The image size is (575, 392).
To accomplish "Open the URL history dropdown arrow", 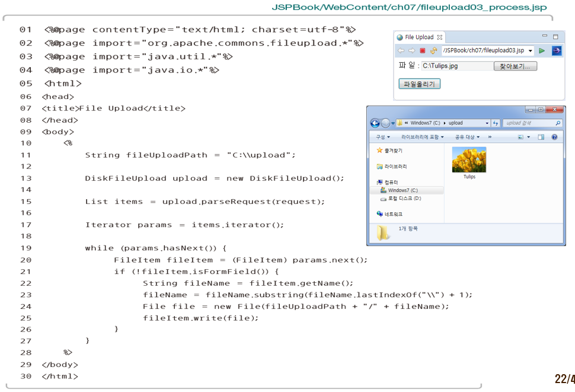I will pyautogui.click(x=531, y=51).
